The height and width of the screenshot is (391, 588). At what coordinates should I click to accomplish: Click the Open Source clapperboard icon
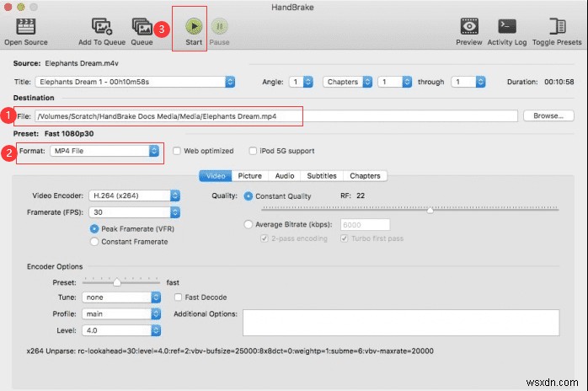(25, 26)
